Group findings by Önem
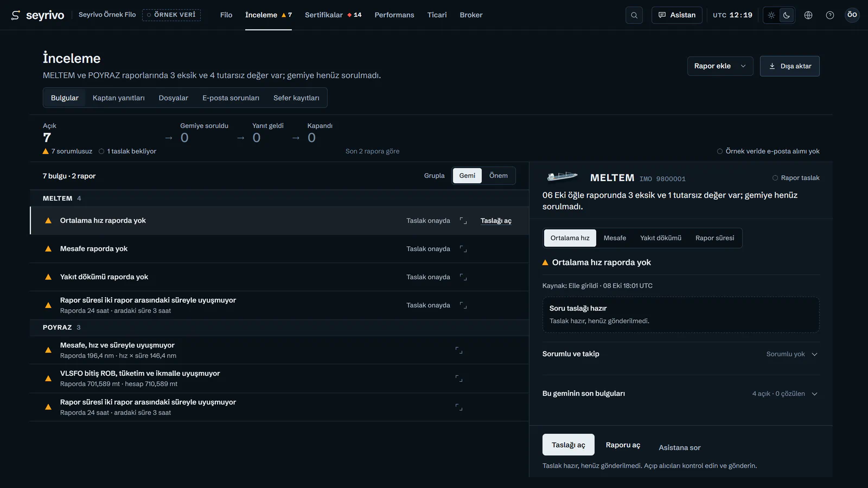Image resolution: width=868 pixels, height=488 pixels. tap(499, 176)
